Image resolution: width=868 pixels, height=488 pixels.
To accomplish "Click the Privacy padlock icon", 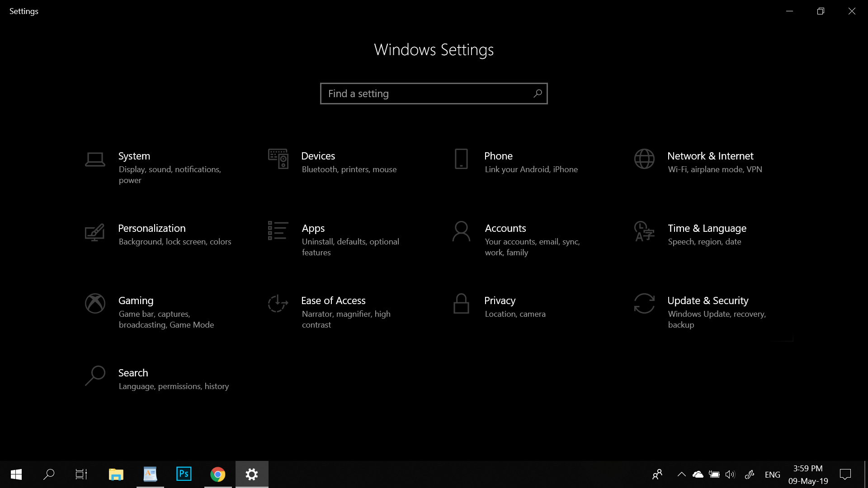I will (461, 303).
